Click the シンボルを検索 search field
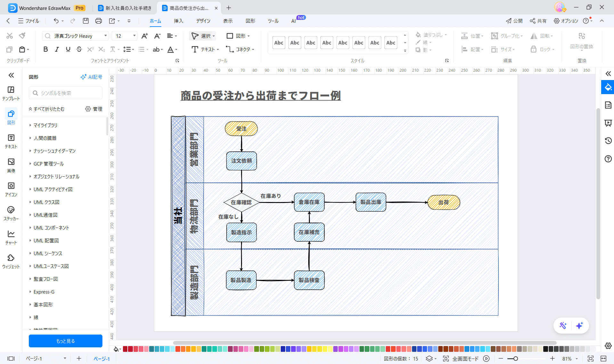614x364 pixels. 66,93
